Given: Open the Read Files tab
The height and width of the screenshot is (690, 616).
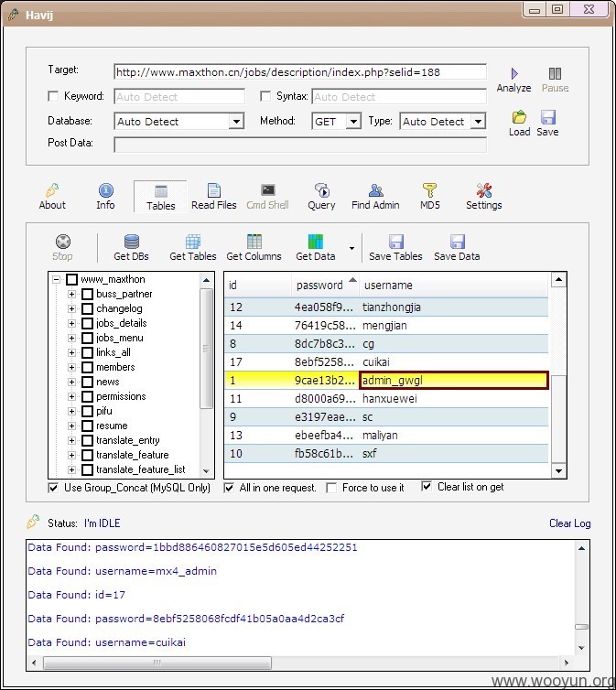Looking at the screenshot, I should pos(214,197).
